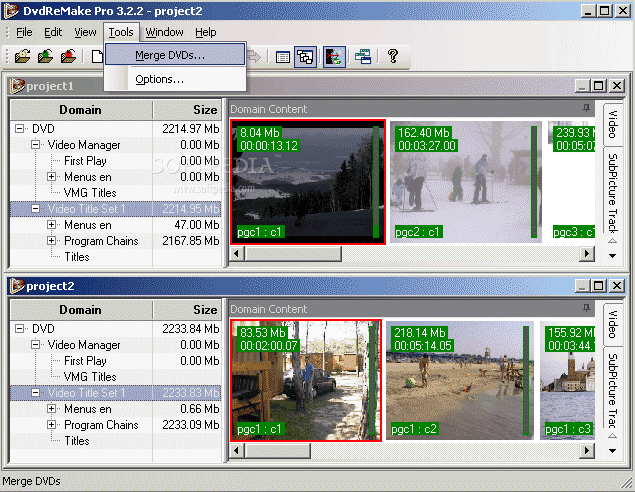Expand Program Chains in project2
Image resolution: width=635 pixels, height=492 pixels.
[51, 425]
